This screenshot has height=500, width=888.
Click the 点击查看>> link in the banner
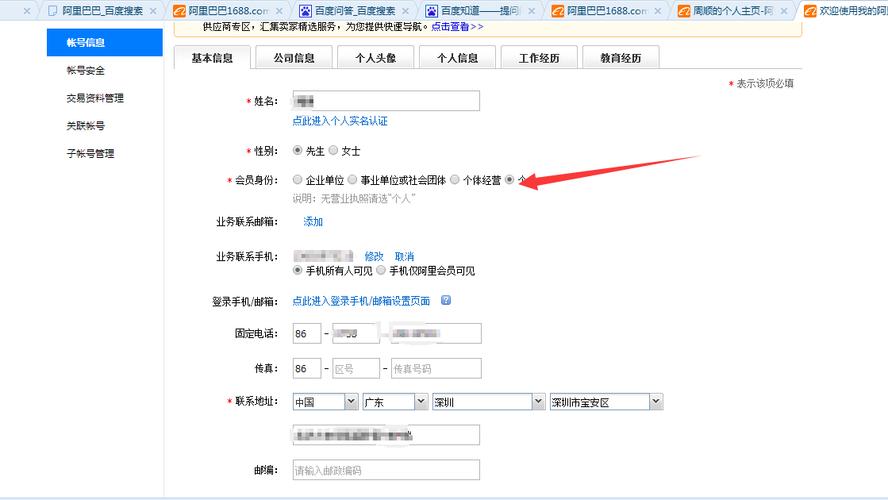click(458, 27)
